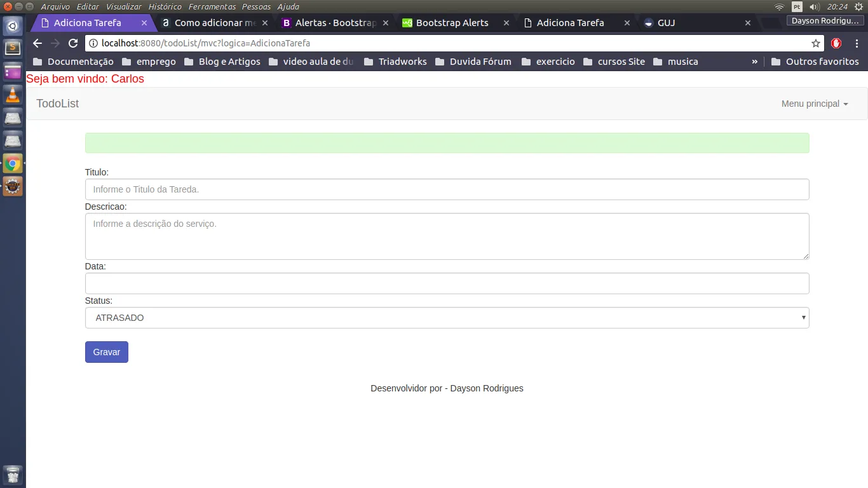
Task: Open the Chrome menu with the three-dot icon
Action: pyautogui.click(x=857, y=43)
